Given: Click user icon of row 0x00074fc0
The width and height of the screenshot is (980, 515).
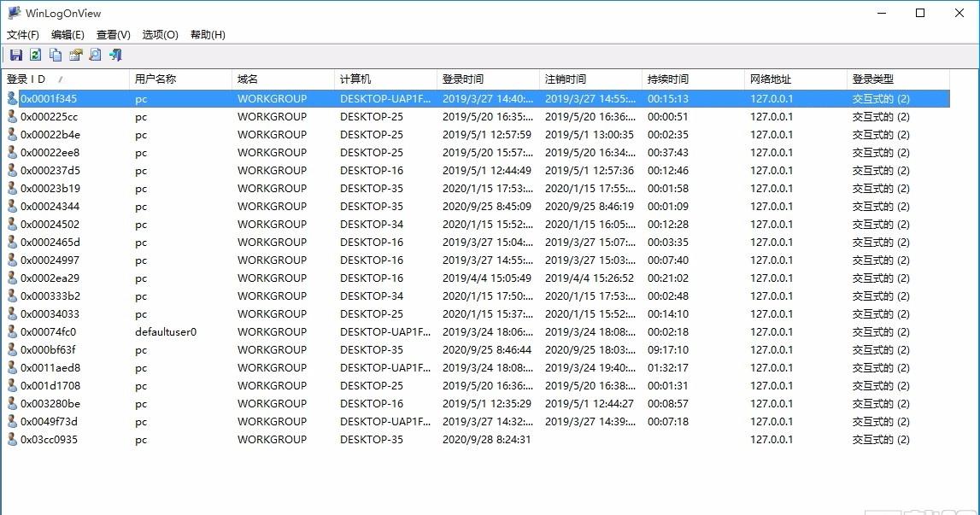Looking at the screenshot, I should [x=12, y=331].
